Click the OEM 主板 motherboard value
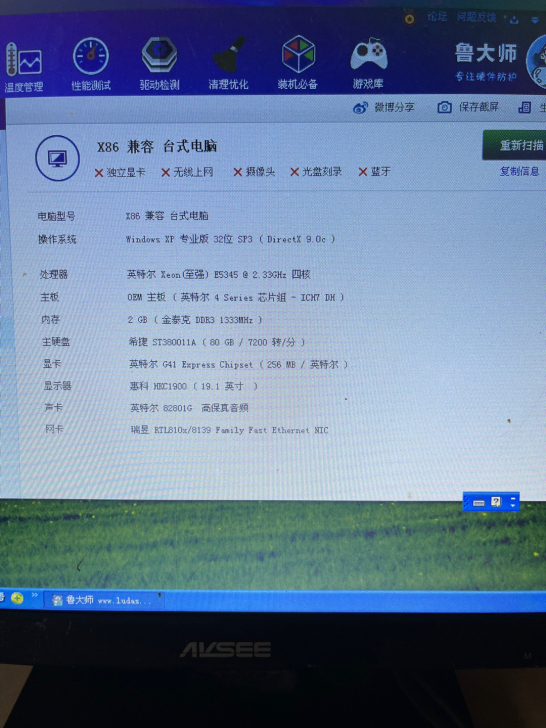This screenshot has width=546, height=728. point(236,297)
